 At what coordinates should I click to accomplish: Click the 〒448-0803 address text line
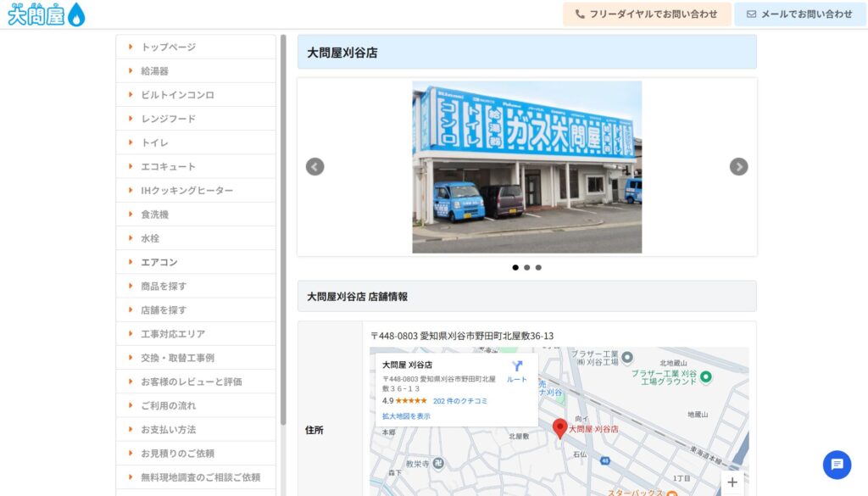point(462,336)
